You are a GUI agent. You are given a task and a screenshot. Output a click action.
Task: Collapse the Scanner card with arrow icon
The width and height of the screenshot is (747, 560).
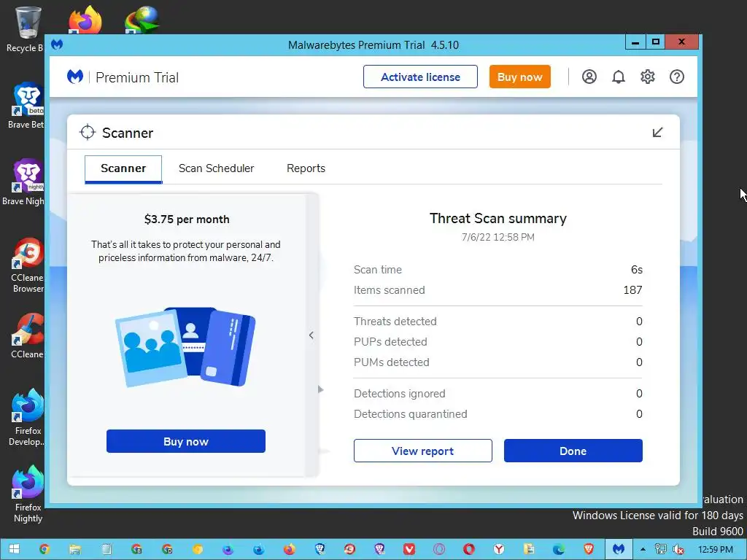point(657,133)
